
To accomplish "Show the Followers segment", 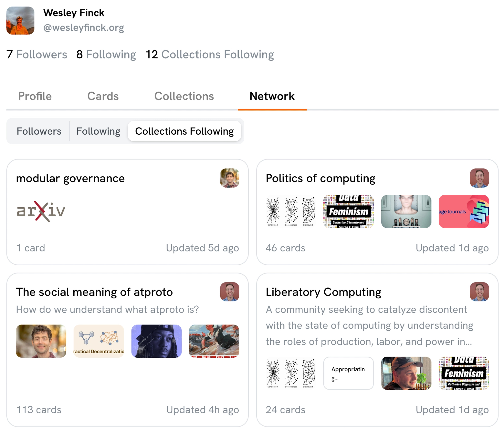I will click(x=39, y=131).
